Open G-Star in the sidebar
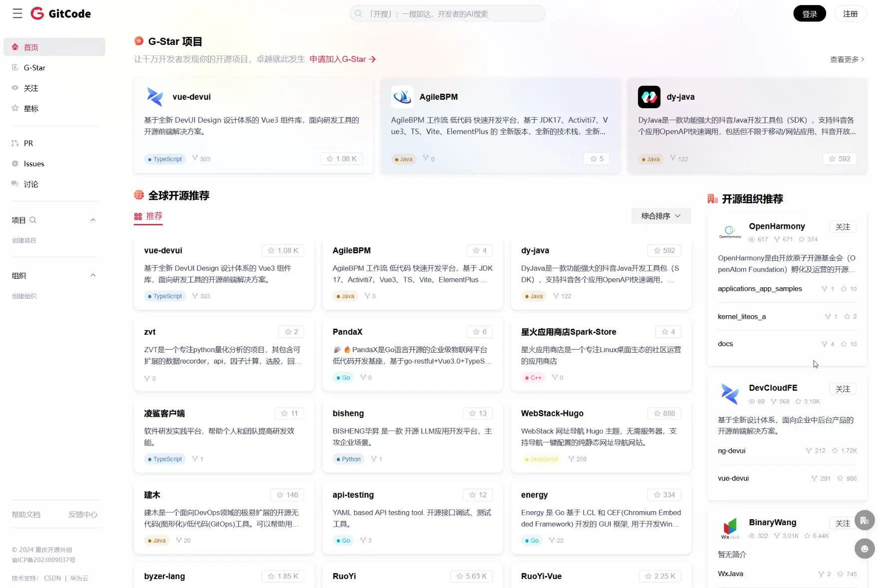This screenshot has height=588, width=878. tap(34, 68)
